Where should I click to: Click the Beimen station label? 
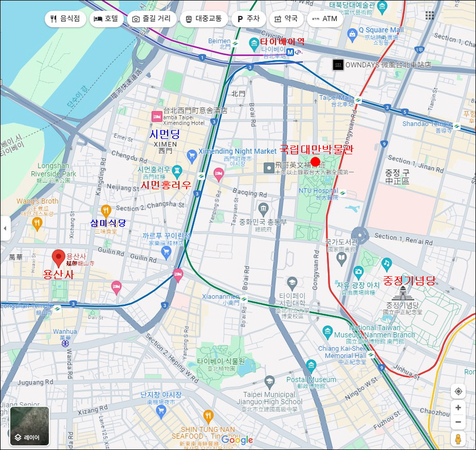(x=219, y=43)
